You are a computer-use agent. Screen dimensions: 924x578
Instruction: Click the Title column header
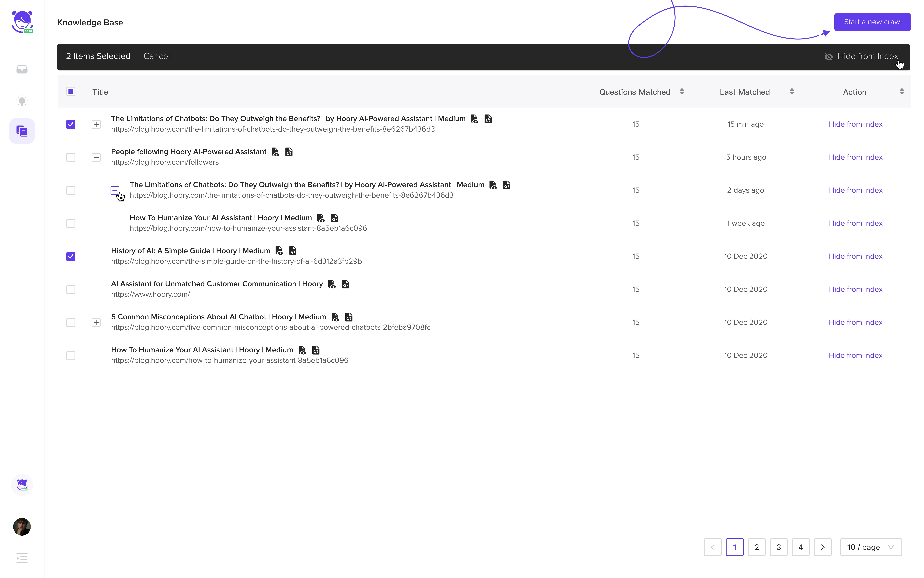100,92
